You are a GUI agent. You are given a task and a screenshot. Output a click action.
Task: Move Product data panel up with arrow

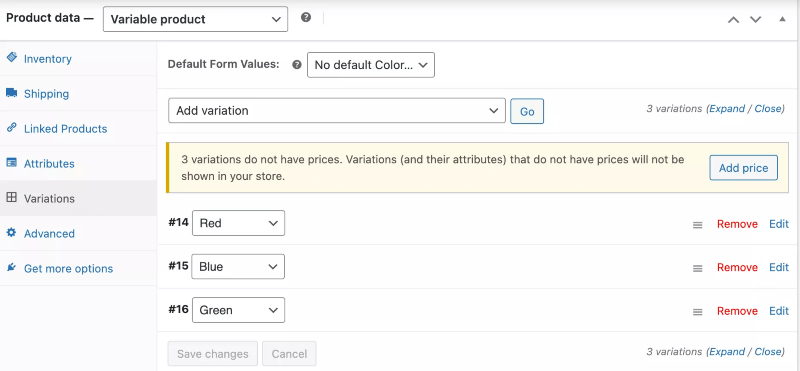(733, 19)
